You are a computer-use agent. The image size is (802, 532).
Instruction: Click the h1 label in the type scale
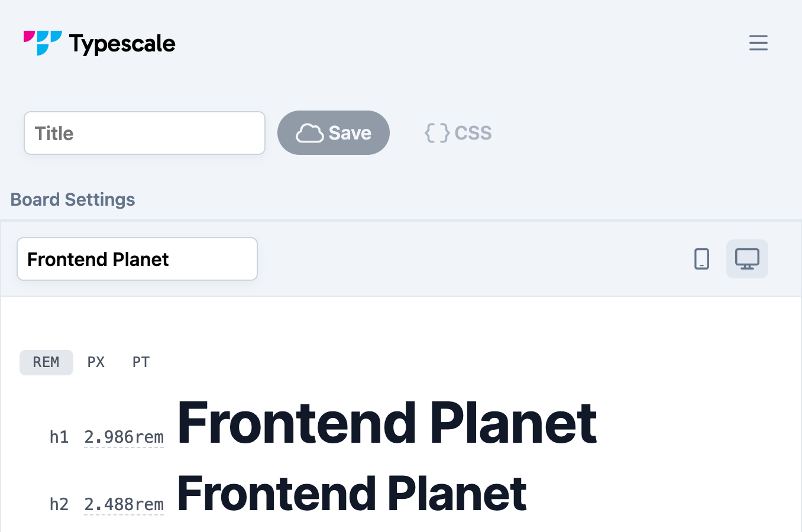(x=59, y=437)
